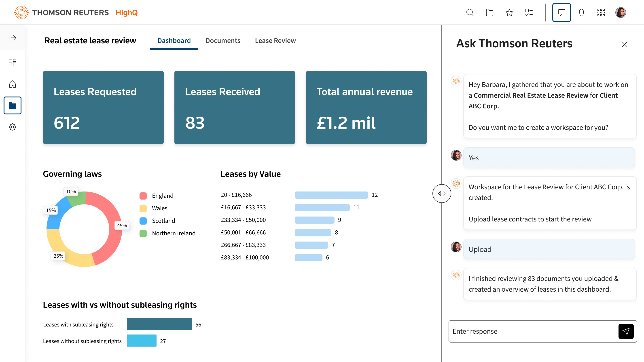
Task: Close the Ask Thomson Reuters panel
Action: 624,45
